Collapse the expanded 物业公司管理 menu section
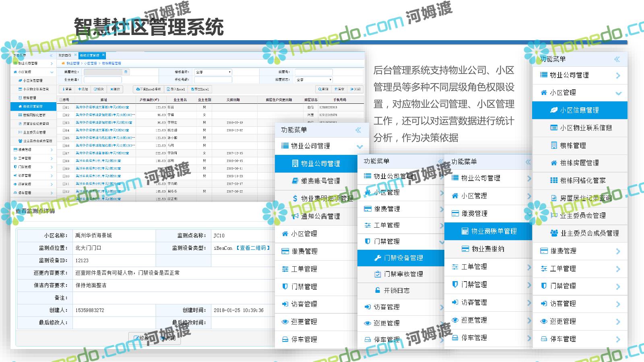This screenshot has height=362, width=644. (359, 146)
